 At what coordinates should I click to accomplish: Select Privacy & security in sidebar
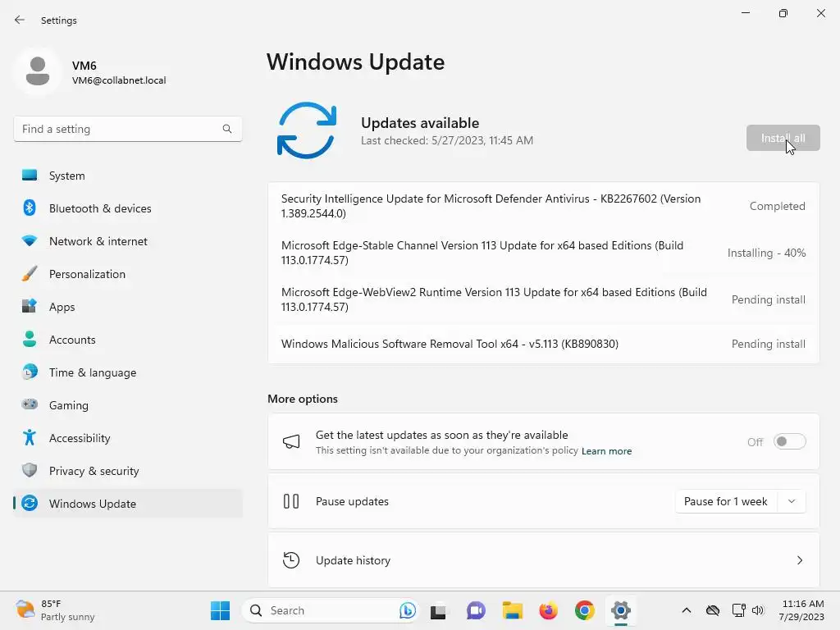(128, 470)
